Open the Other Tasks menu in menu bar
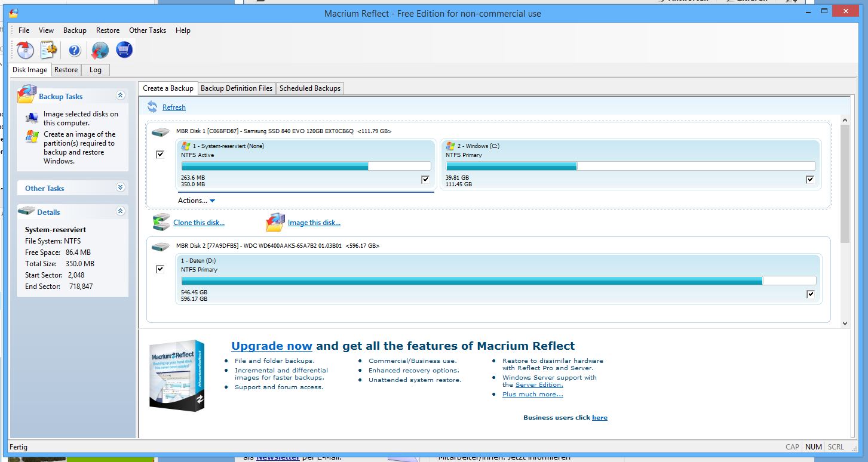The height and width of the screenshot is (462, 868). click(x=148, y=30)
